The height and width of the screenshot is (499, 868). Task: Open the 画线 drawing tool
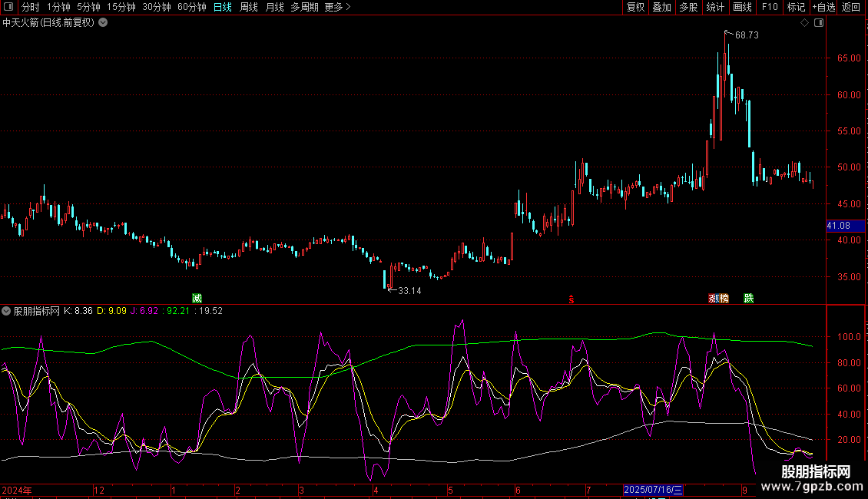click(743, 7)
